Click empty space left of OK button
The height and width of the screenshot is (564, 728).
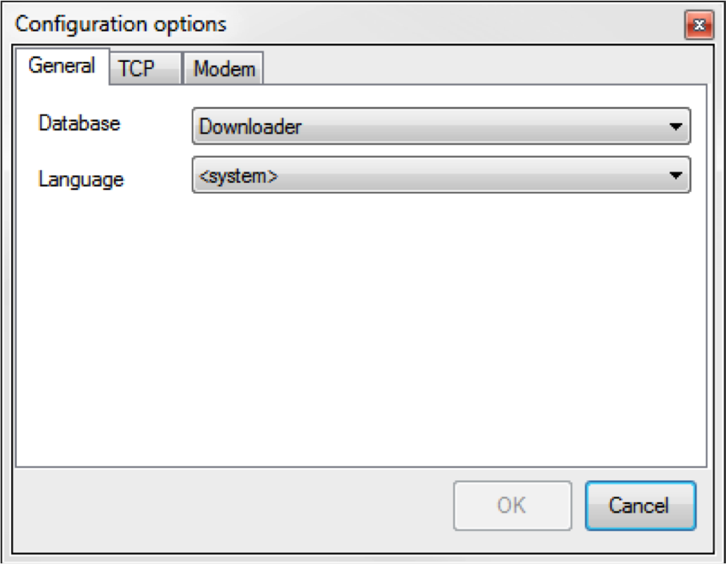click(x=232, y=505)
